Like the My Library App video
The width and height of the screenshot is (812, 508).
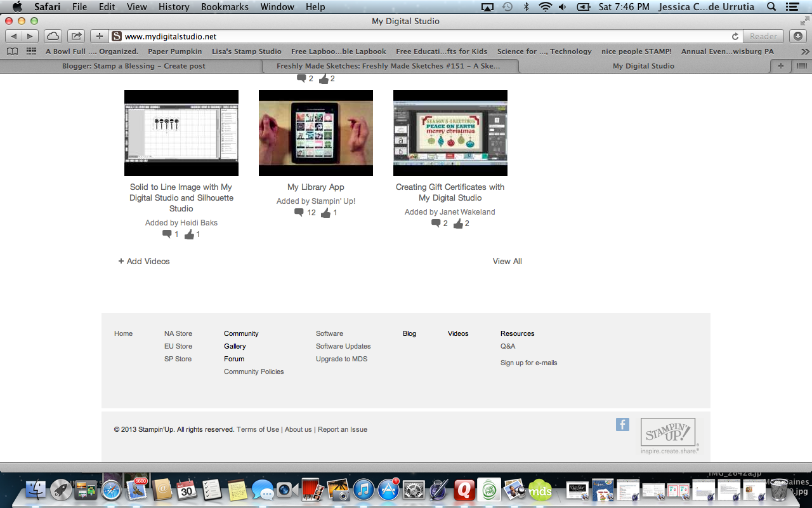coord(325,213)
